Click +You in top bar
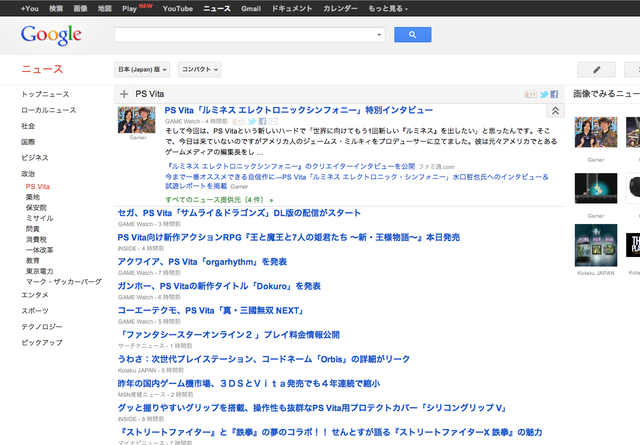The image size is (640, 445). [x=30, y=8]
